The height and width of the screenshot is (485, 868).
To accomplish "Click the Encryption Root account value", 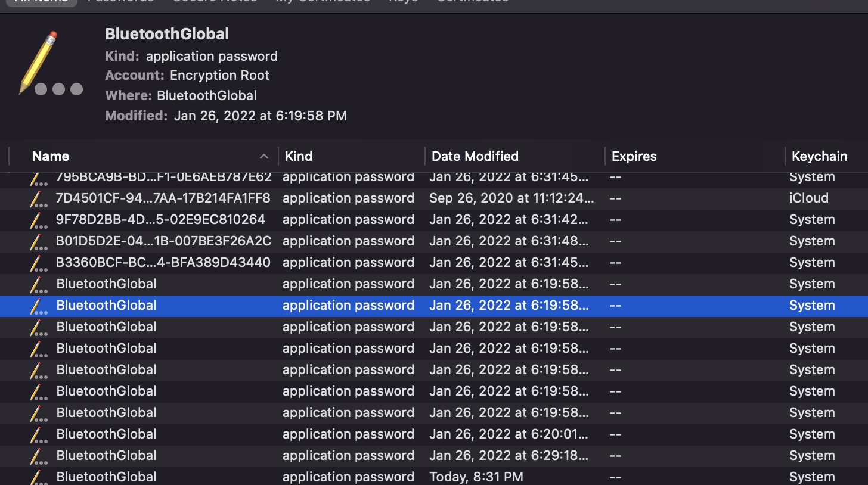I will pos(219,76).
